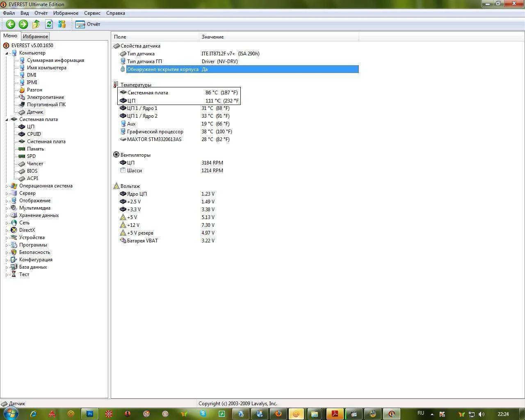Screen dimensions: 525x420
Task: Select the DirectX tree item
Action: coord(27,230)
